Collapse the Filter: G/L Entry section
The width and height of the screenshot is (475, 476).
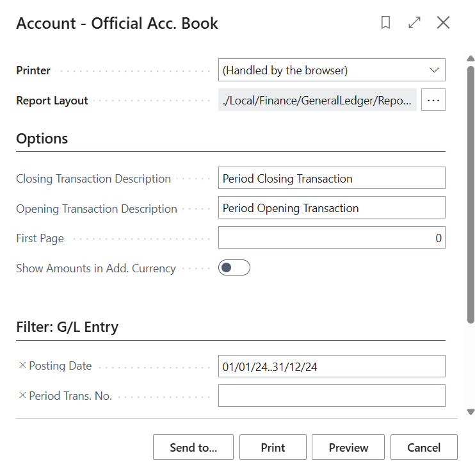[x=67, y=327]
